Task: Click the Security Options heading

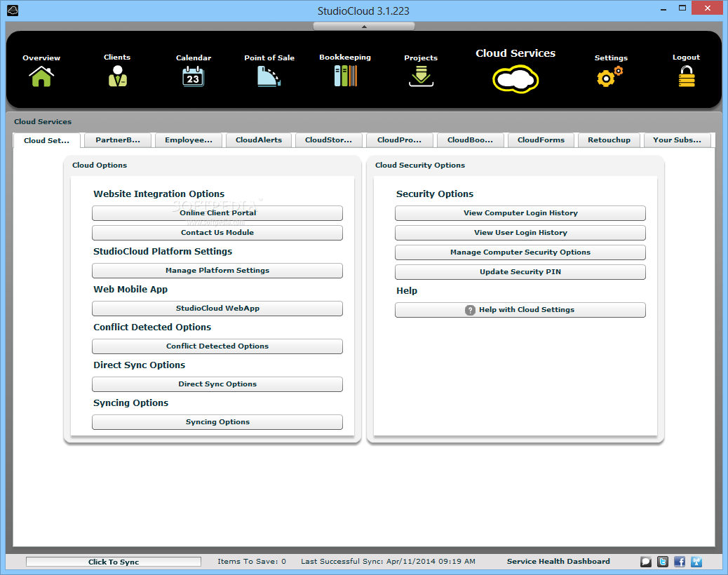Action: coord(435,194)
